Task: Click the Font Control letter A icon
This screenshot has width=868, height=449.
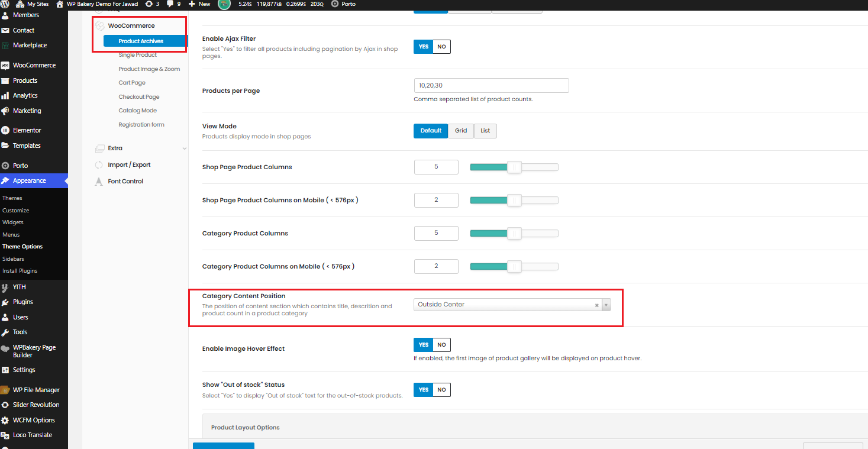Action: click(x=99, y=182)
